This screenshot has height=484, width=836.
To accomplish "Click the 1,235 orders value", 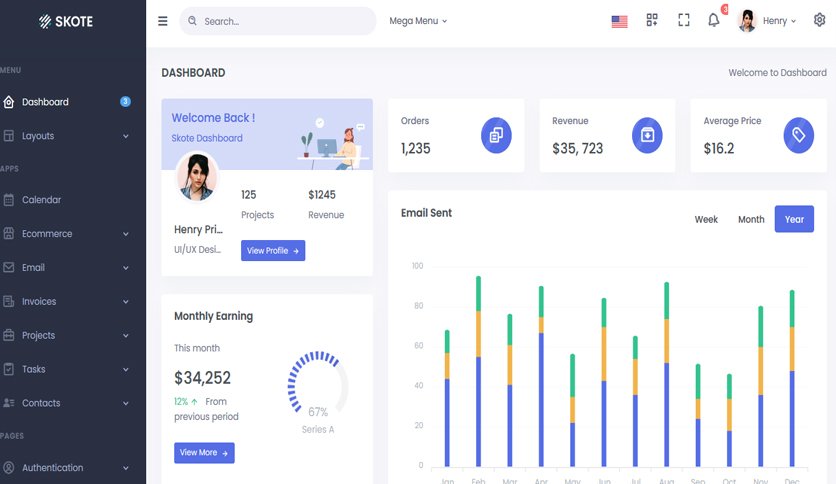I will point(415,148).
